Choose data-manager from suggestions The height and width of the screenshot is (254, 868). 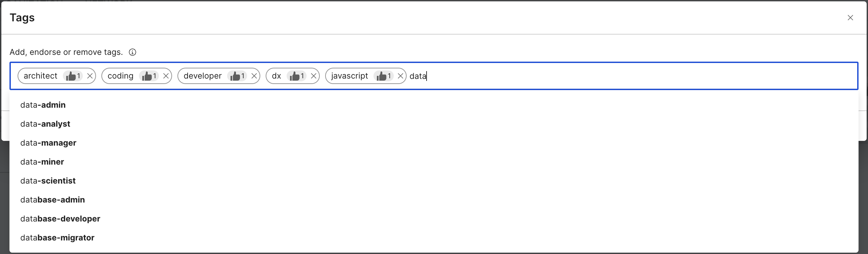point(48,143)
